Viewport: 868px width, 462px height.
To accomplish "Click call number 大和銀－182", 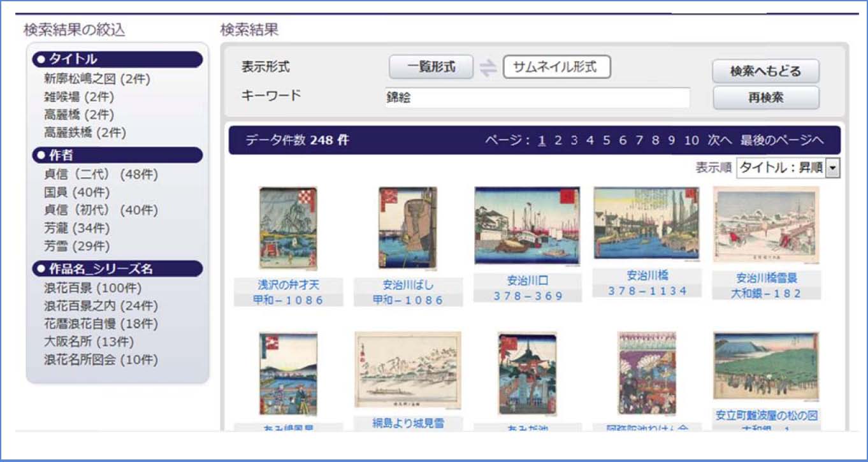I will [x=767, y=293].
